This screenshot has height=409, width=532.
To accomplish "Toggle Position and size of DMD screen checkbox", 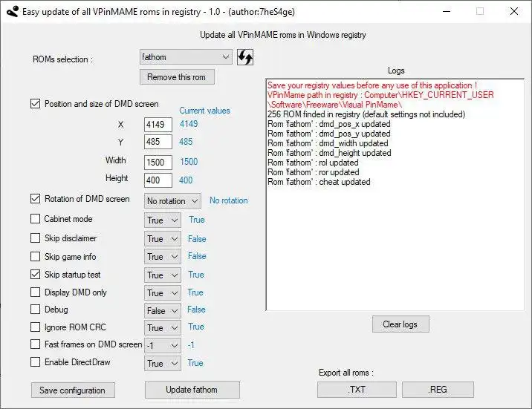I will tap(35, 104).
